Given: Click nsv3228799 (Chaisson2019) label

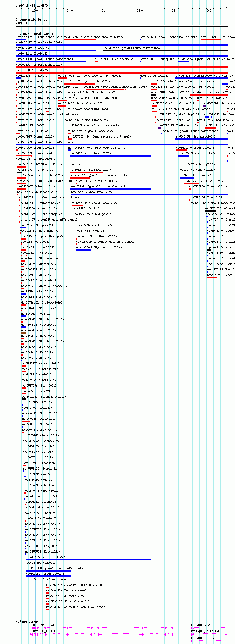Looking at the screenshot, I should pos(36,153).
